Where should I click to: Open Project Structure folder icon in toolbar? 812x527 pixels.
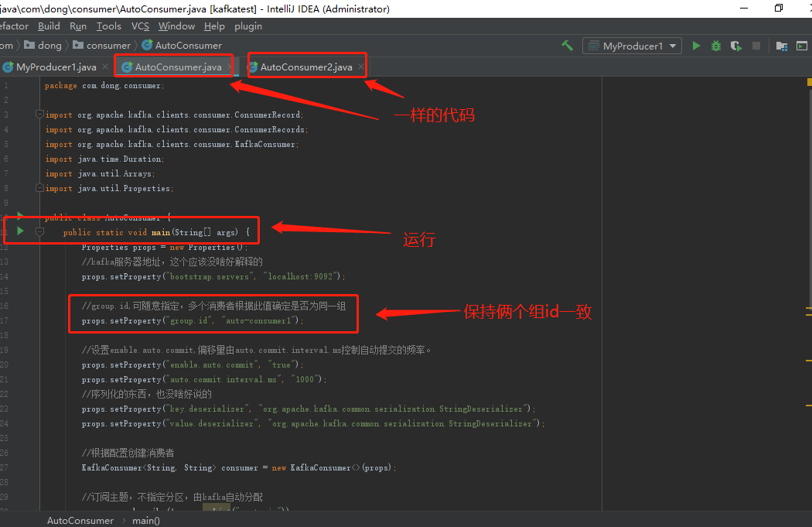[x=781, y=46]
